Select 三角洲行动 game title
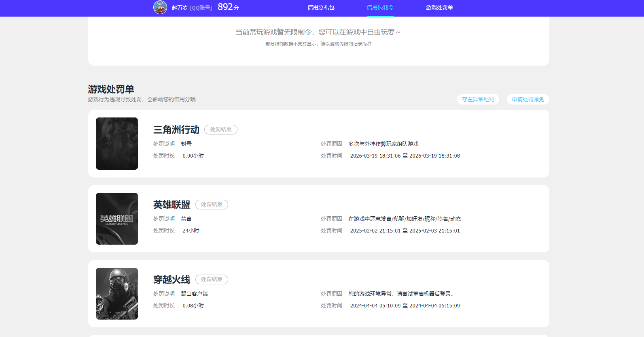 click(176, 130)
